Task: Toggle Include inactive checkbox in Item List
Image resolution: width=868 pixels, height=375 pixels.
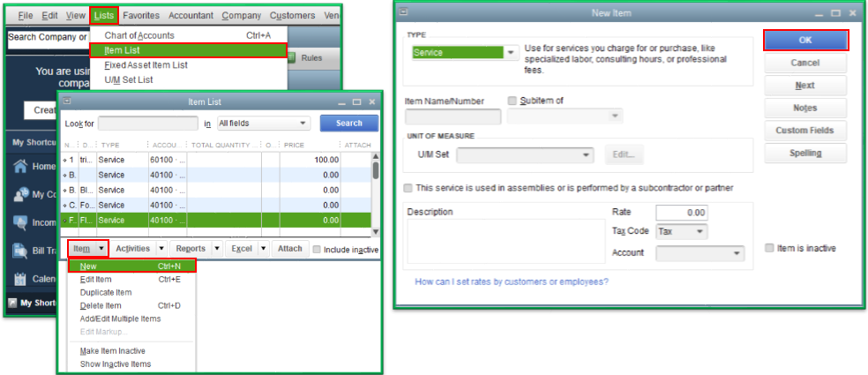Action: [317, 249]
